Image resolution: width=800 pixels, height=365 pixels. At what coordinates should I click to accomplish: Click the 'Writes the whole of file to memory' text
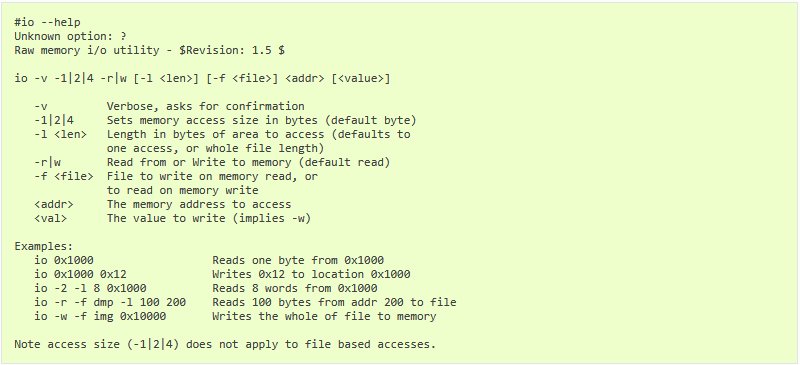click(324, 316)
